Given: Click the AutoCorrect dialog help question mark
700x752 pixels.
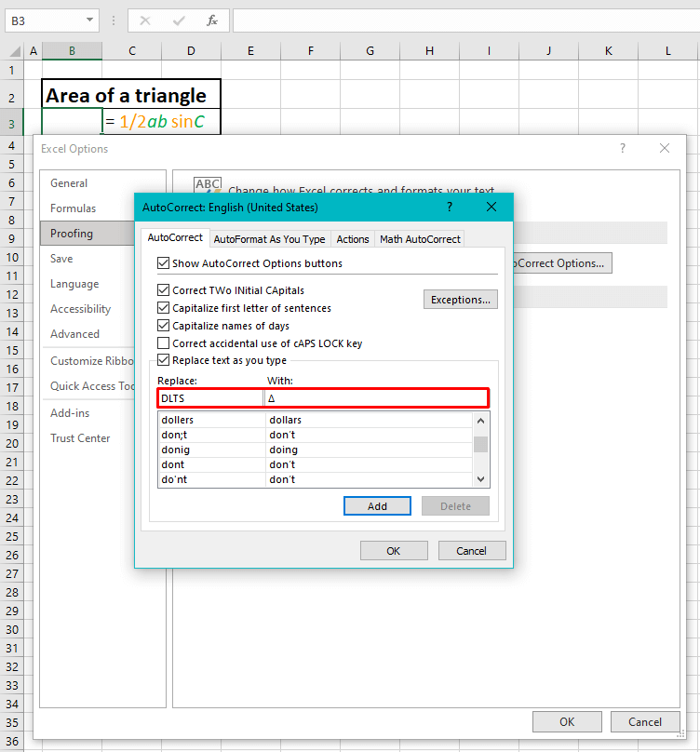Looking at the screenshot, I should [450, 207].
